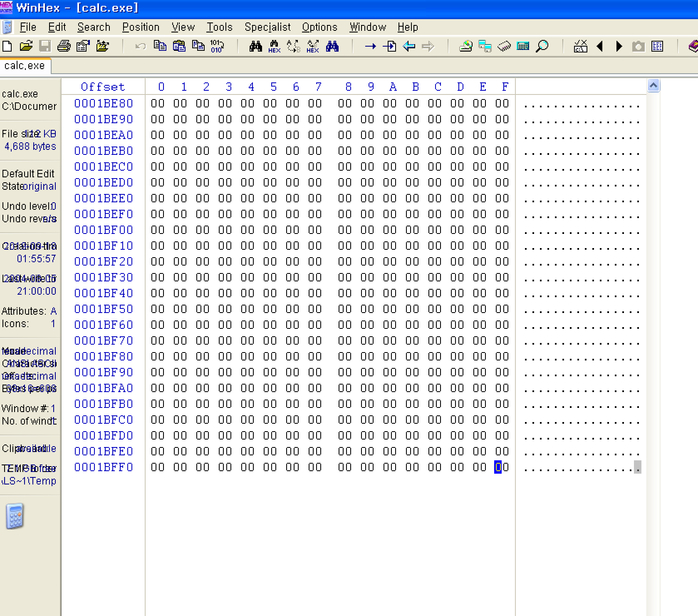This screenshot has height=616, width=698.
Task: Click the table grid icon
Action: (x=657, y=46)
